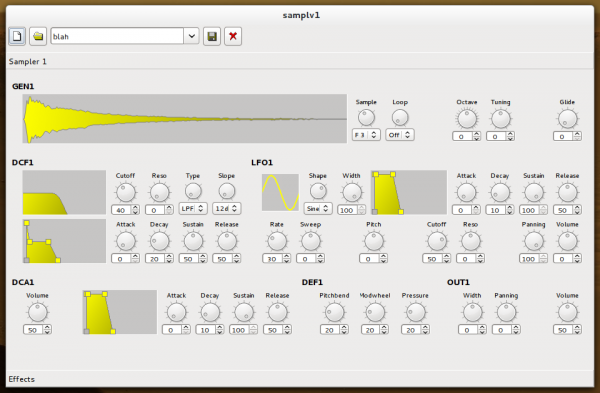Click the LFO1 Reso knob
Image resolution: width=600 pixels, height=393 pixels.
coord(470,241)
